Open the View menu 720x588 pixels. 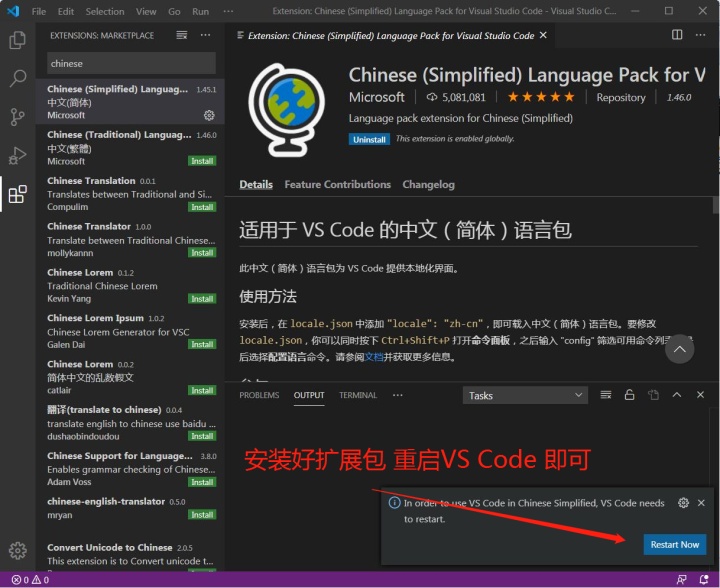[146, 11]
